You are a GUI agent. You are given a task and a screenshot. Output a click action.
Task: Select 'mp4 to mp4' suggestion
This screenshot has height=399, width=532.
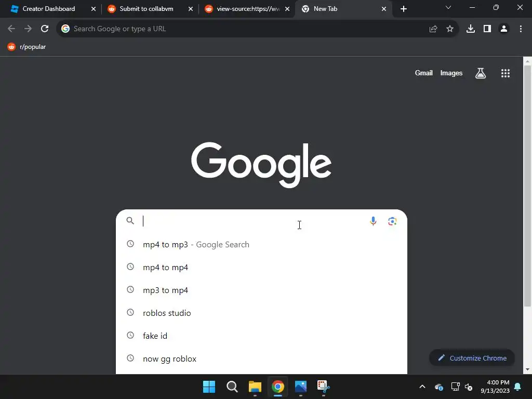261,268
